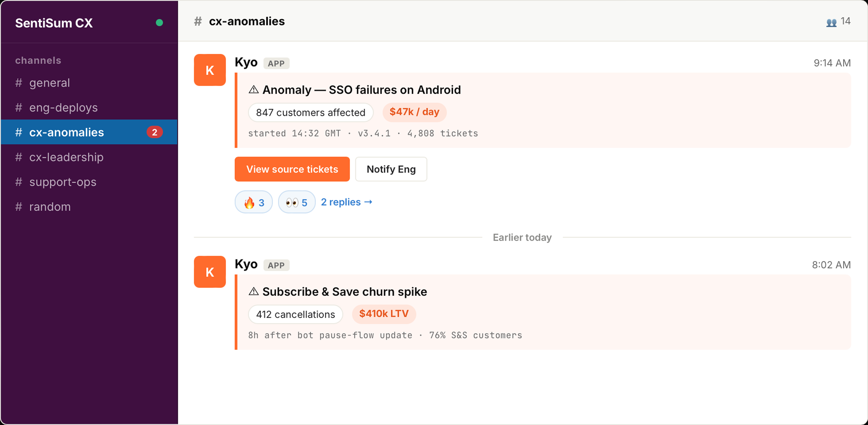
Task: Click the warning icon on SSO failures anomaly
Action: pos(253,90)
